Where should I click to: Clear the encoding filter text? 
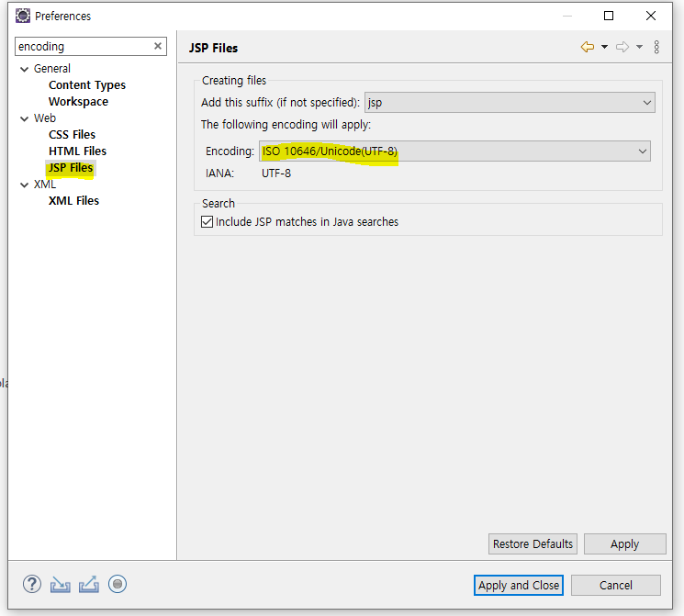click(x=158, y=46)
